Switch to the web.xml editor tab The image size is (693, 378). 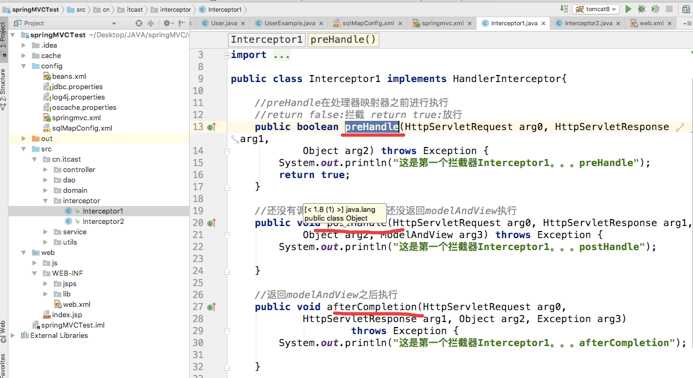tap(651, 23)
